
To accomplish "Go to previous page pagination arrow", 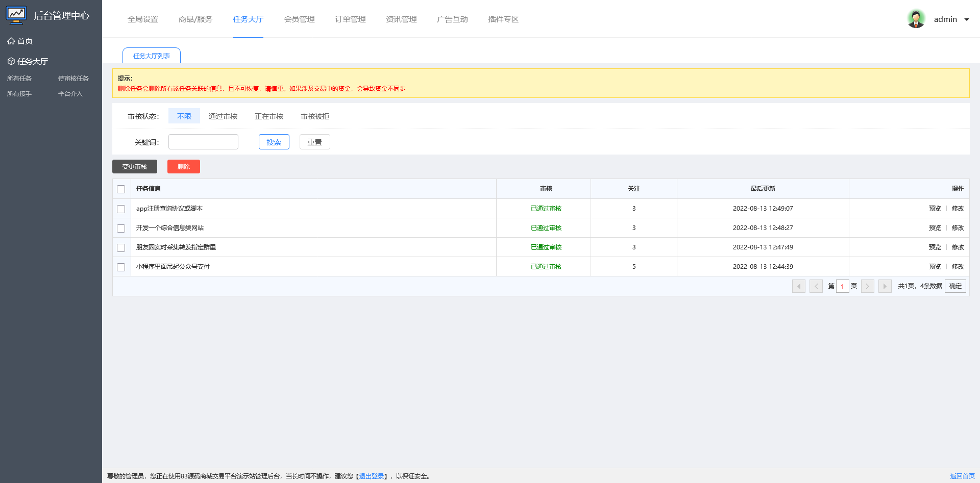I will coord(816,286).
